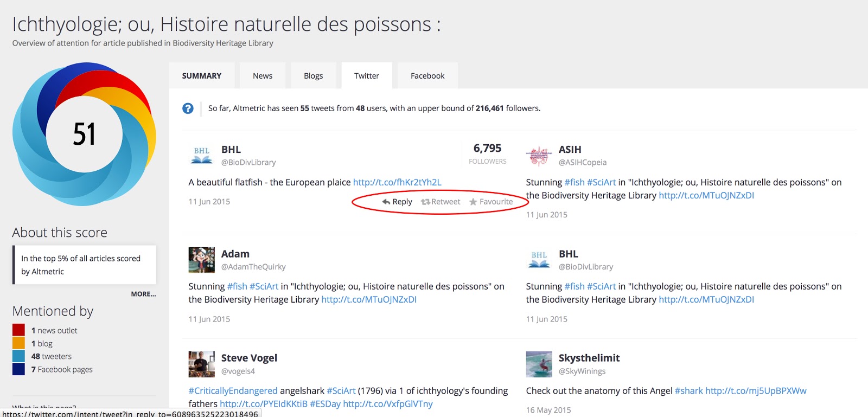The image size is (868, 417).
Task: Click Adam's profile avatar
Action: [x=202, y=260]
